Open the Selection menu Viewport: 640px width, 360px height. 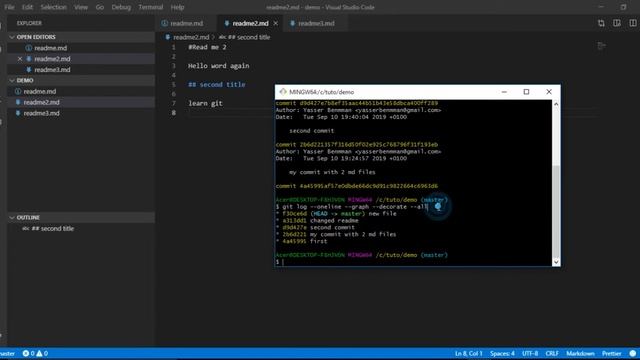pos(53,7)
